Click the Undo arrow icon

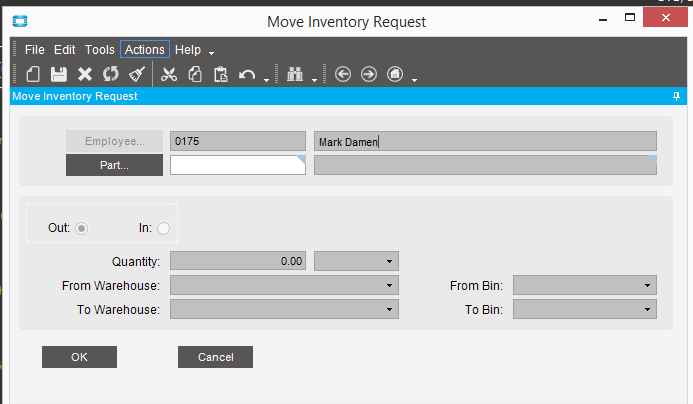click(x=247, y=74)
